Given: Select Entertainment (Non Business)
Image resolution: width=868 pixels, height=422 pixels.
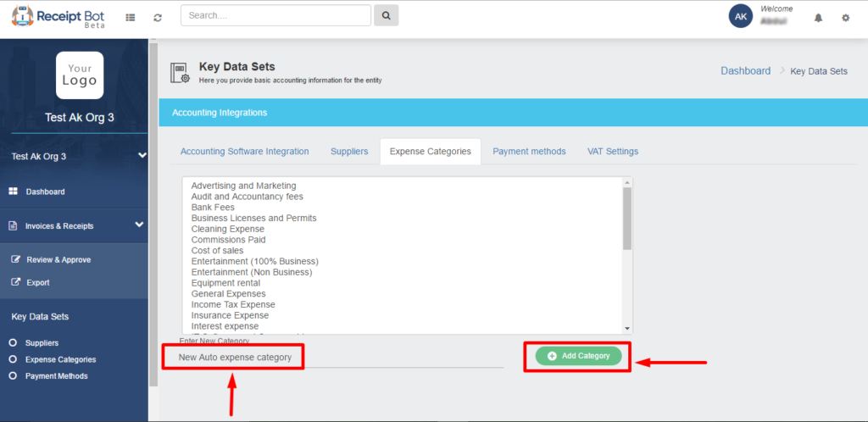Looking at the screenshot, I should click(x=251, y=272).
